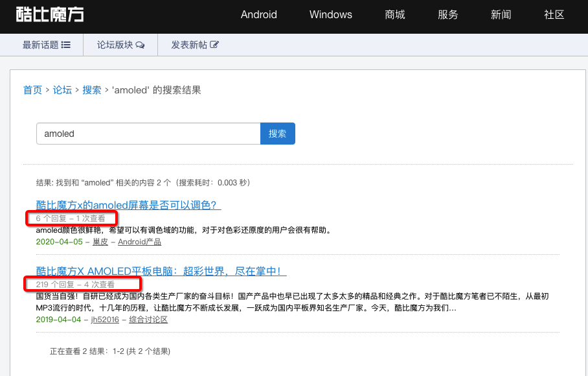
Task: Switch to the 论坛版块 tab
Action: click(x=115, y=45)
